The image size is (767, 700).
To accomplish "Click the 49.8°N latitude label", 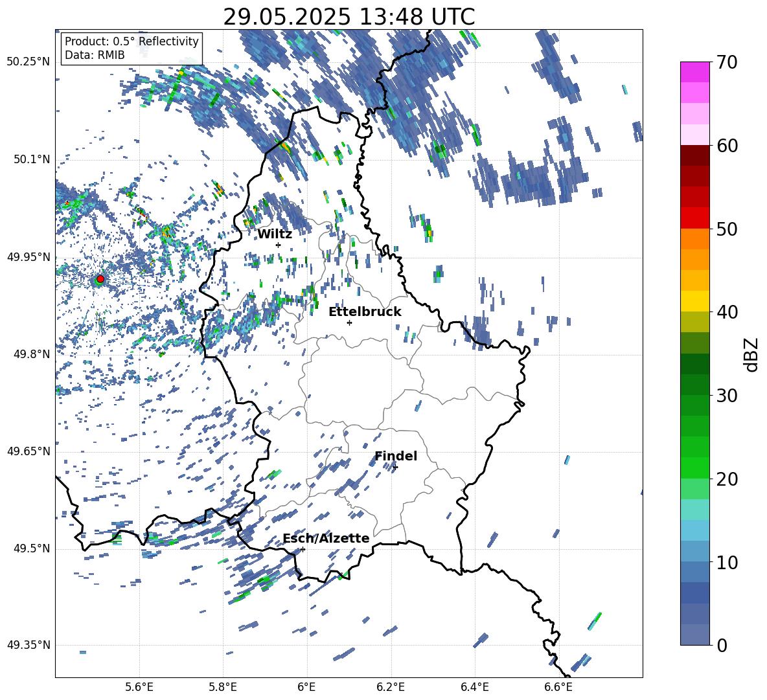I will (32, 354).
